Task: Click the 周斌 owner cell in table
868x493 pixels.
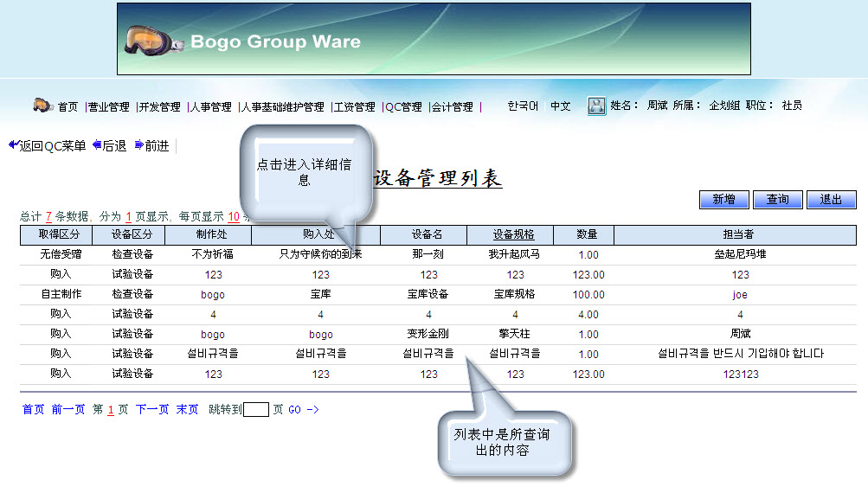Action: (740, 334)
